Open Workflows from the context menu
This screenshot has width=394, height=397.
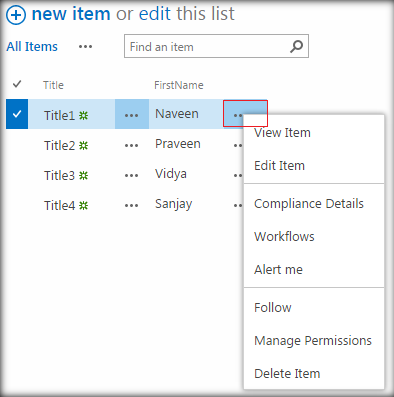284,237
